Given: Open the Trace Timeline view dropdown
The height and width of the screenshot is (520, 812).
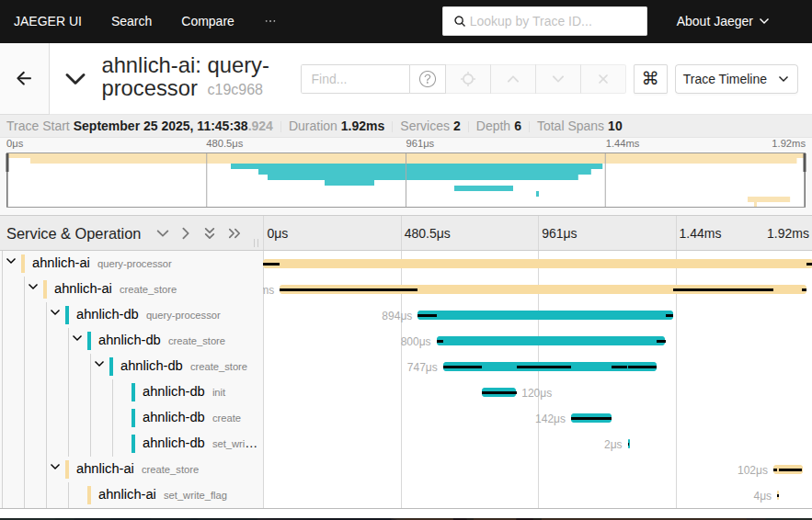Looking at the screenshot, I should pos(736,79).
